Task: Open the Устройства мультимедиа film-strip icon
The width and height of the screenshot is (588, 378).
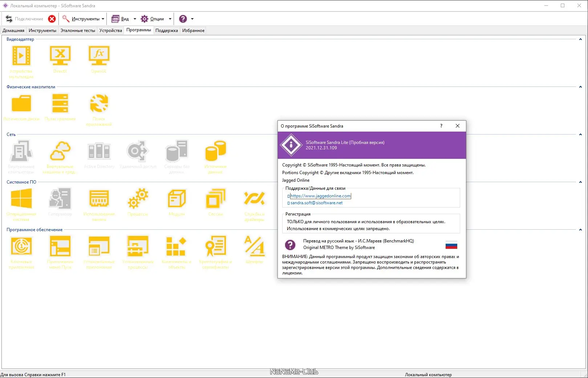Action: coord(21,56)
